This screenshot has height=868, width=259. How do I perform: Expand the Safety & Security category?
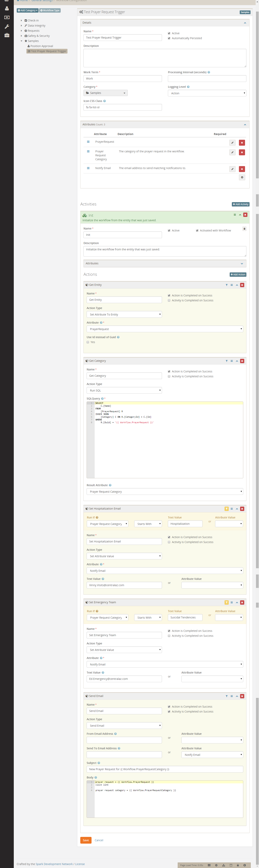(x=21, y=36)
